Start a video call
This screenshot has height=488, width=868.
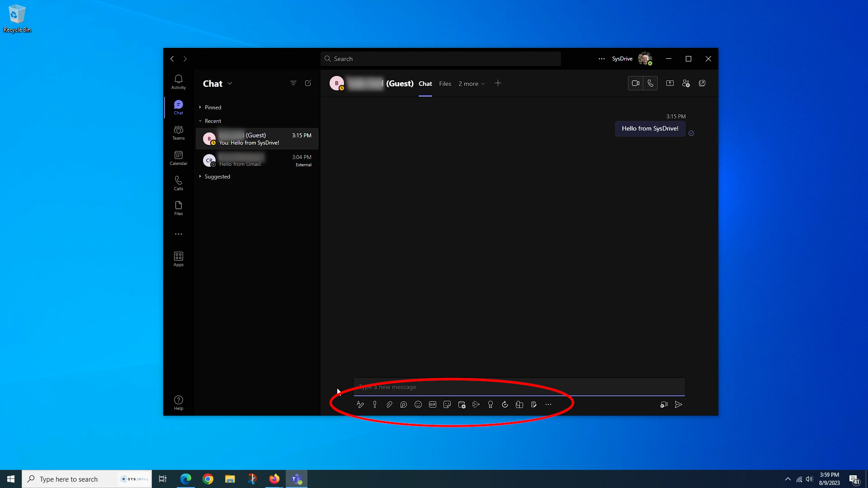[635, 83]
